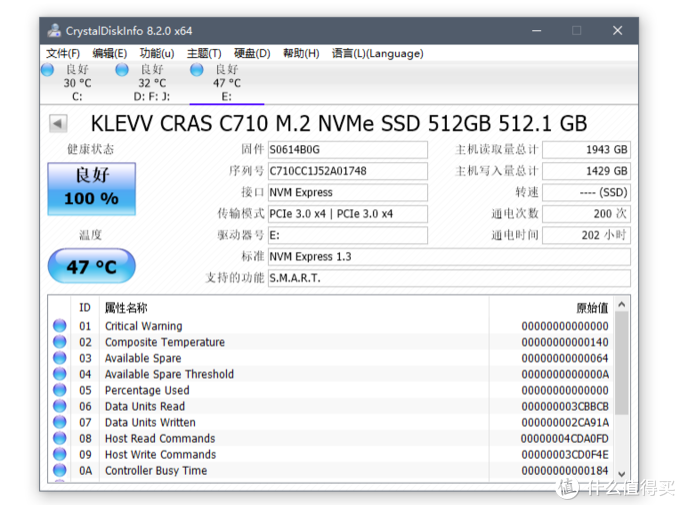Select the Data Units Written attribute name
Viewport: 680px width, 505px height.
point(150,422)
